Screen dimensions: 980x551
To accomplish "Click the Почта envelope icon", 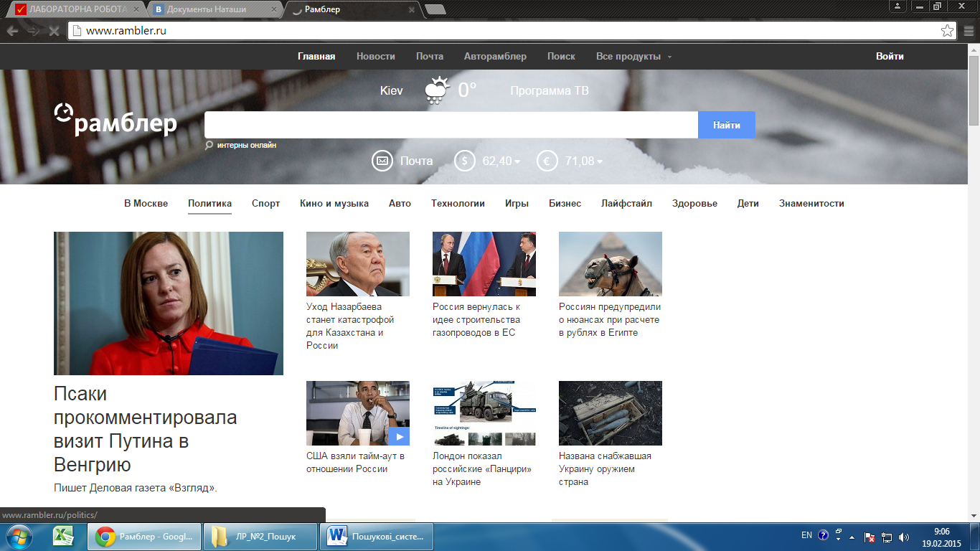I will pos(382,161).
